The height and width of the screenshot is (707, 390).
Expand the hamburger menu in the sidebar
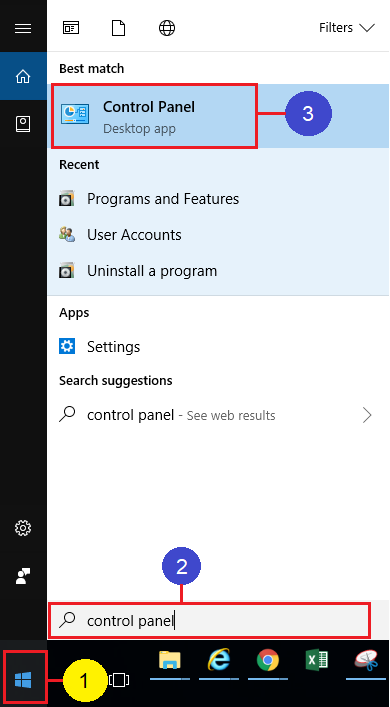pyautogui.click(x=23, y=28)
